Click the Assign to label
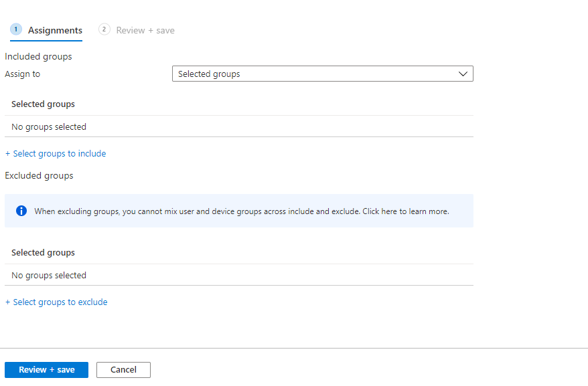This screenshot has height=386, width=588. [x=23, y=74]
